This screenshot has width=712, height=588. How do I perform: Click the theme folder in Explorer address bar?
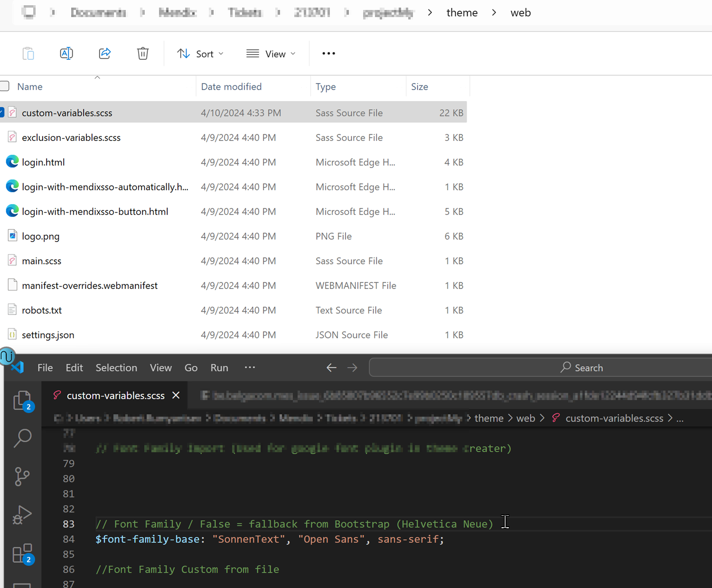click(462, 13)
